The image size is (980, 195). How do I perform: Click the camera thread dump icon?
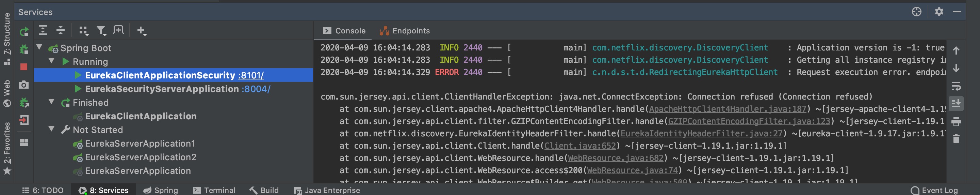24,85
